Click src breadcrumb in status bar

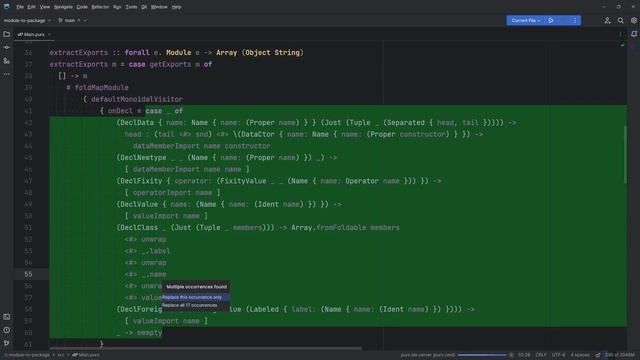tap(61, 355)
